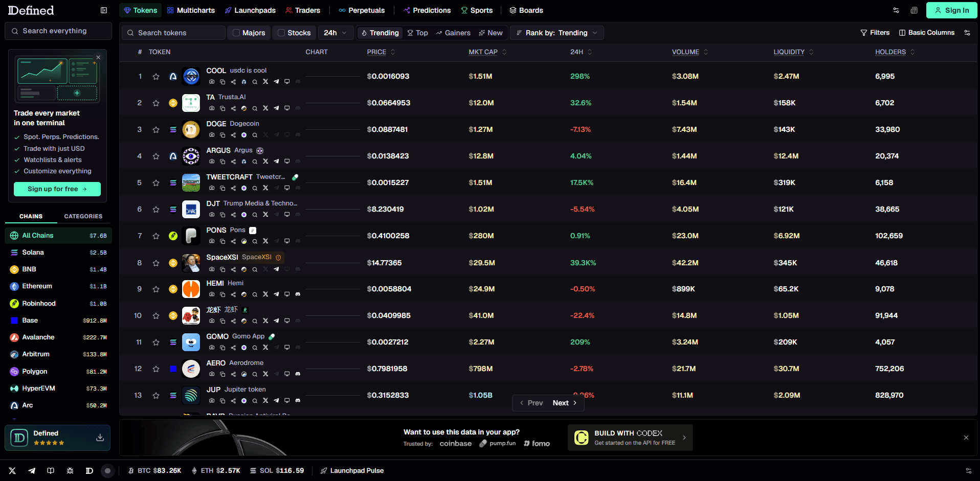
Task: Open the Telegram icon in the ARGUS row
Action: (276, 162)
